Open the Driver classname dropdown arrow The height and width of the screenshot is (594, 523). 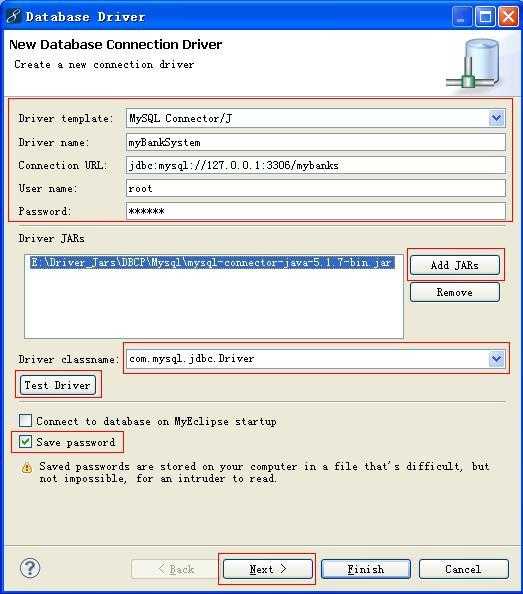[x=496, y=358]
